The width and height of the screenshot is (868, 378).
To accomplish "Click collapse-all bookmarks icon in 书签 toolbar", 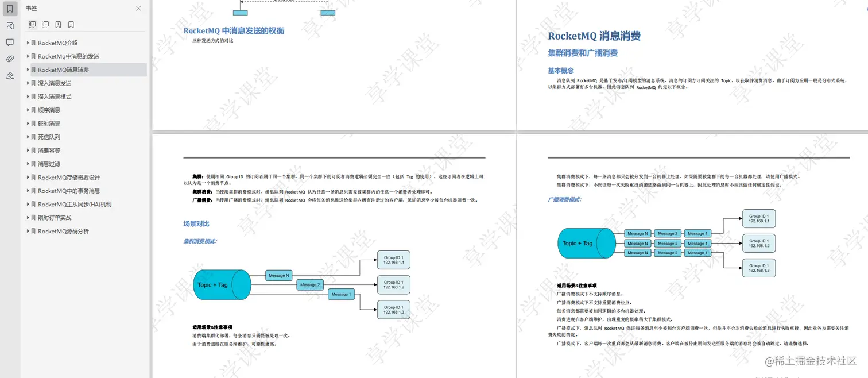I will point(45,25).
